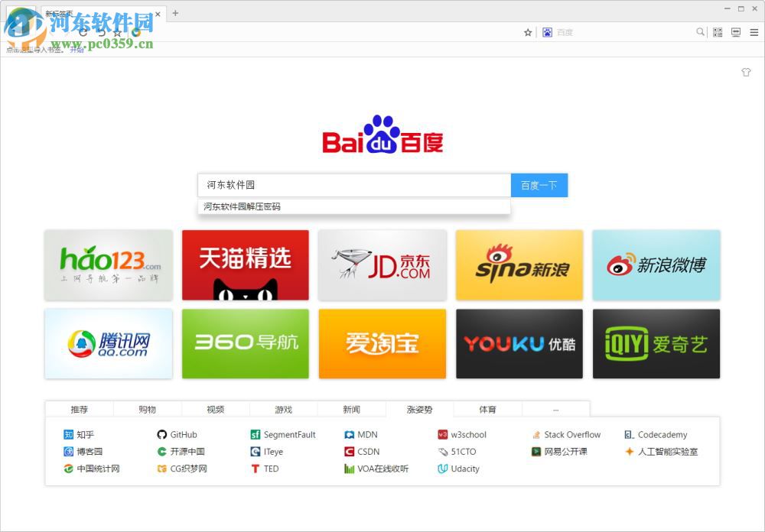
Task: Click the 开始 bookmark import link
Action: (x=76, y=50)
